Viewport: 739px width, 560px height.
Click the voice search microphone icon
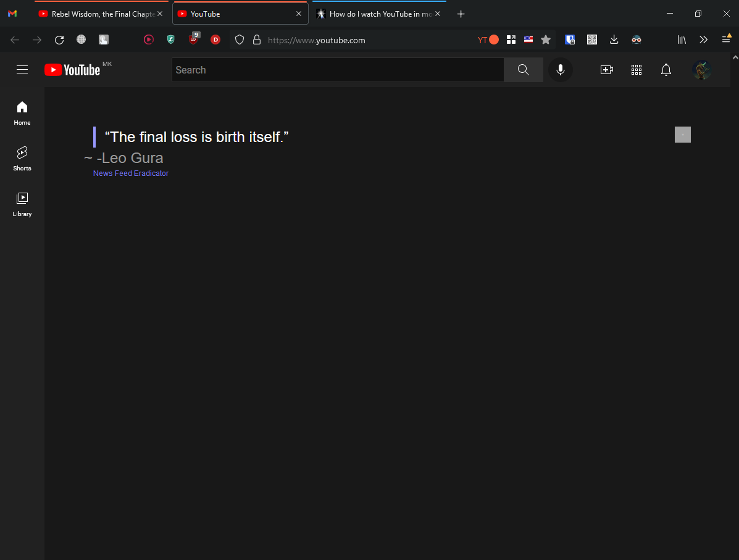pyautogui.click(x=560, y=70)
